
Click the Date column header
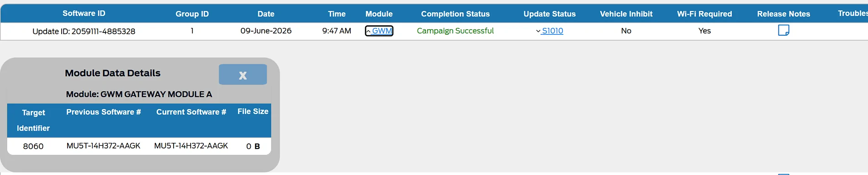click(266, 14)
